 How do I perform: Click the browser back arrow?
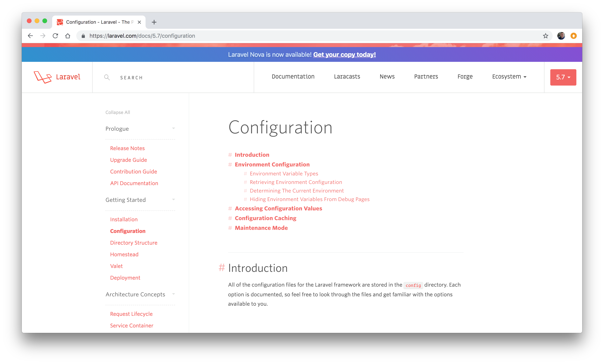[30, 36]
